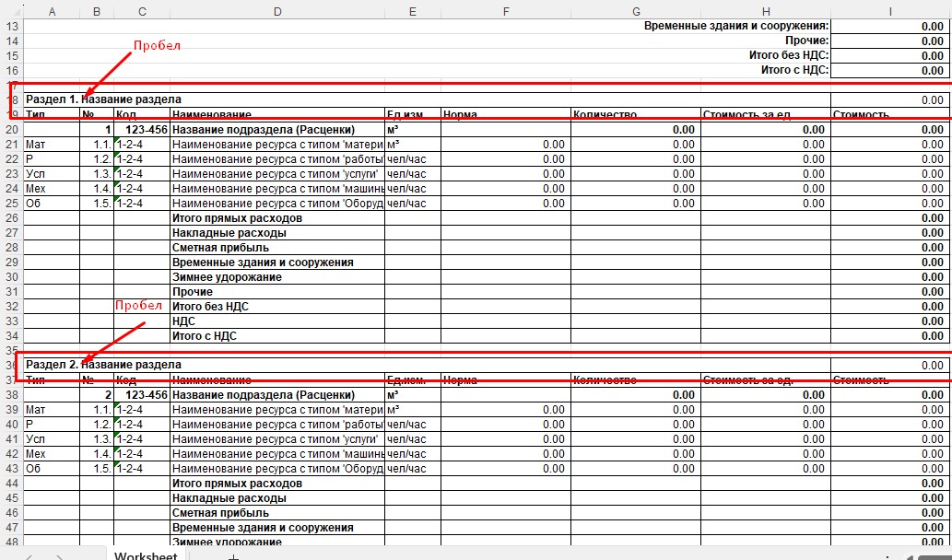Click 'Накладные расходы' cell in row 45

pos(229,498)
